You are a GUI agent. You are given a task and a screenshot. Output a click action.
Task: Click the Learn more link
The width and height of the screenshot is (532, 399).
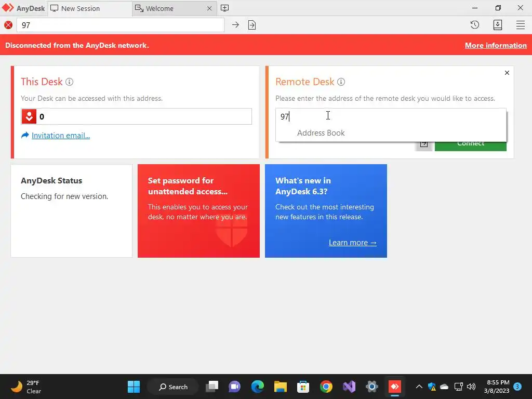coord(353,243)
